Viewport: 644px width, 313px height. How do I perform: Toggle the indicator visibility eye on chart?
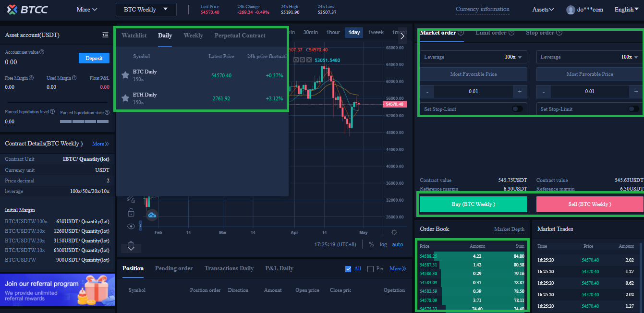pyautogui.click(x=296, y=60)
